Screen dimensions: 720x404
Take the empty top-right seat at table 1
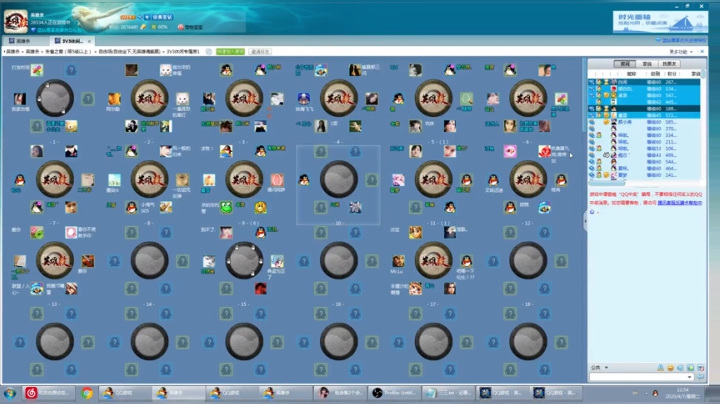[71, 70]
